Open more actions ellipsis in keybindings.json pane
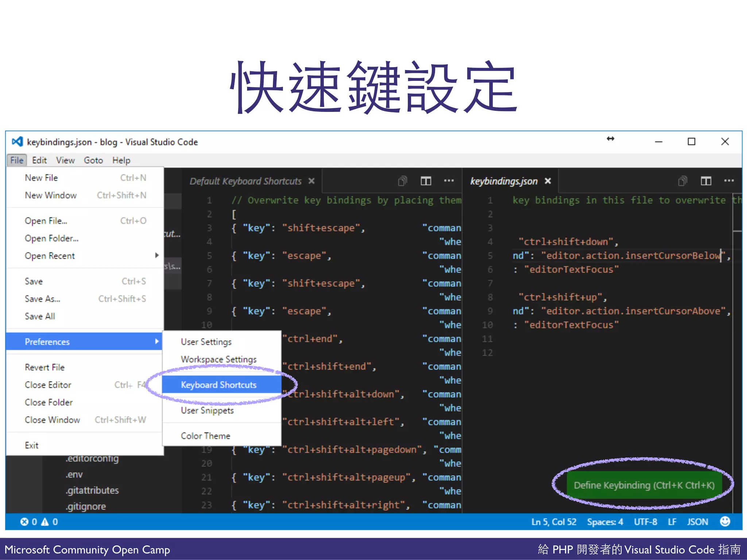This screenshot has width=747, height=560. click(729, 180)
